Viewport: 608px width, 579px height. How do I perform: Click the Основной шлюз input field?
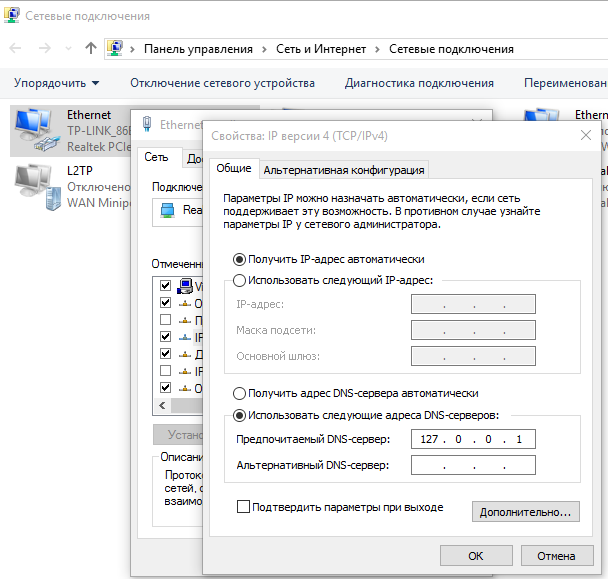[473, 356]
